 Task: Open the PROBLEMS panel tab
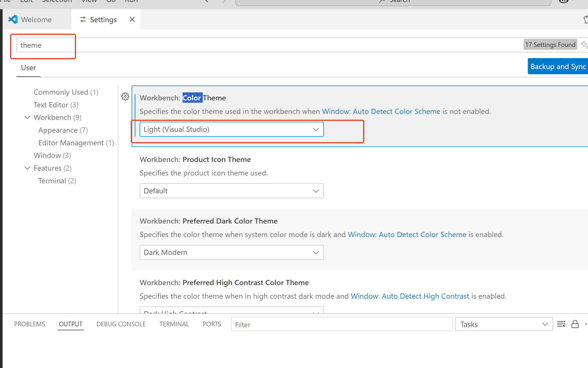[x=30, y=324]
